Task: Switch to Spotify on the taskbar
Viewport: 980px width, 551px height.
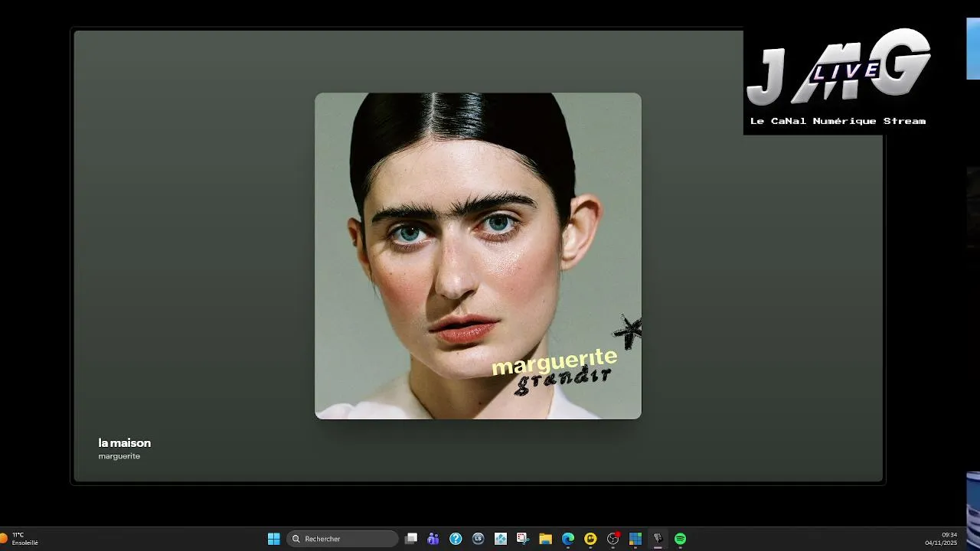Action: pyautogui.click(x=680, y=539)
